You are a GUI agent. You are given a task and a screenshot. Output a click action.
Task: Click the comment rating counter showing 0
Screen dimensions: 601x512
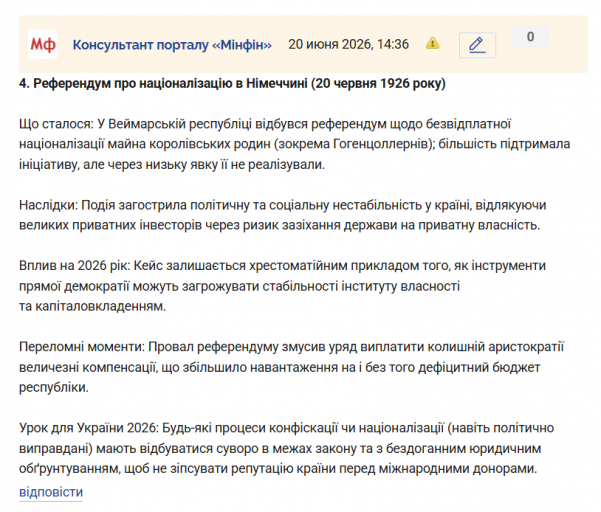[530, 37]
